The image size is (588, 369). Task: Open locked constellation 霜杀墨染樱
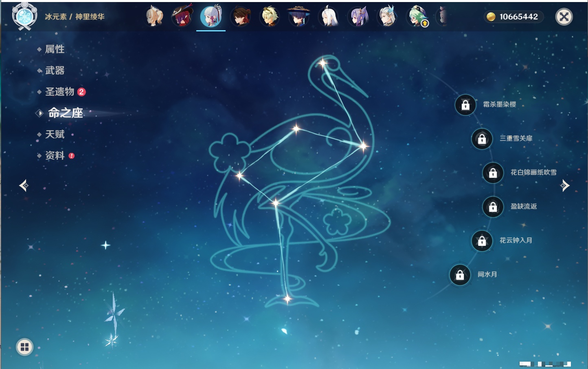pos(465,105)
